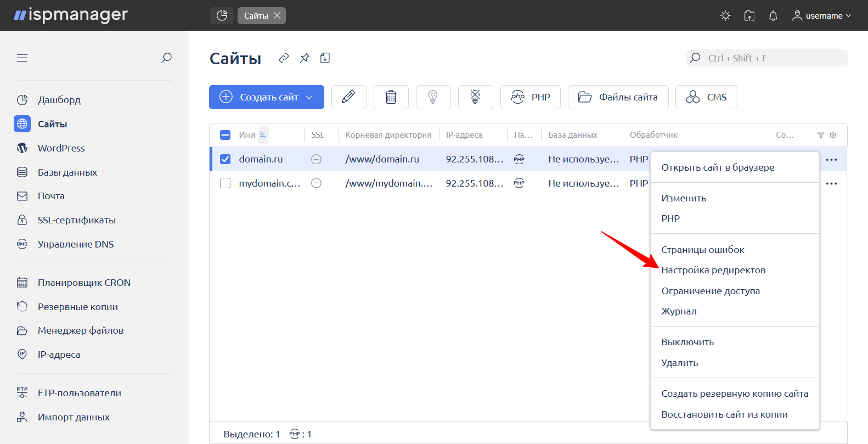The width and height of the screenshot is (868, 444).
Task: Click the crossed-out bulb disable site icon
Action: [475, 97]
